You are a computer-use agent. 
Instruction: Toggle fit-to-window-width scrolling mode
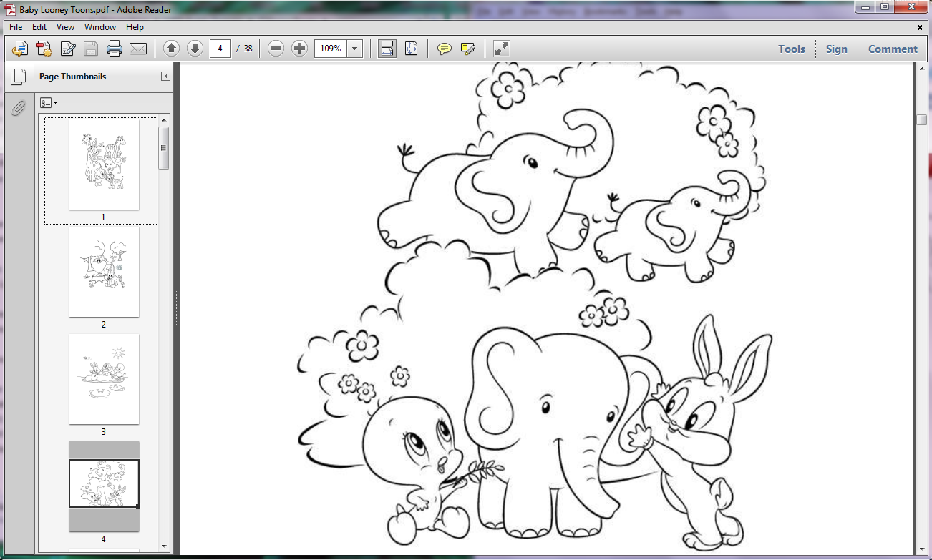coord(387,49)
